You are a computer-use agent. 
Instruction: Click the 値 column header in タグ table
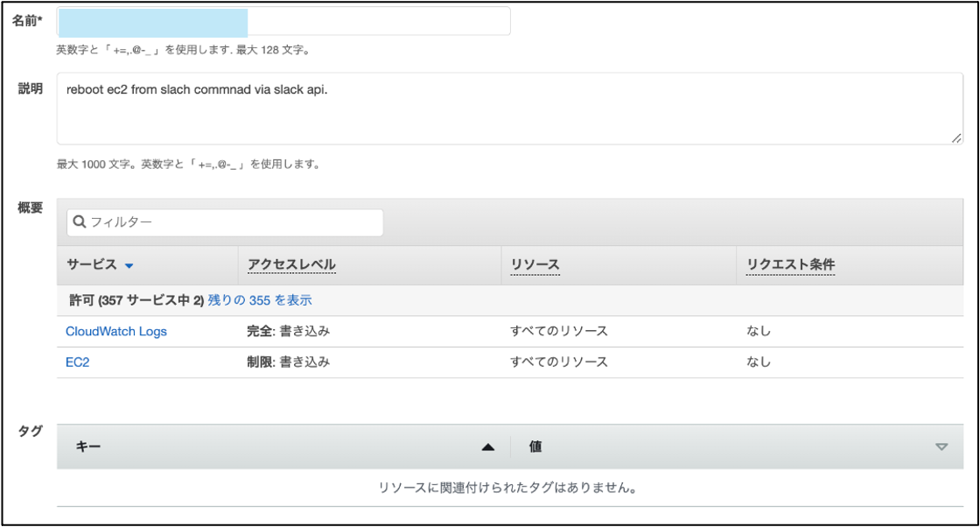click(x=534, y=446)
